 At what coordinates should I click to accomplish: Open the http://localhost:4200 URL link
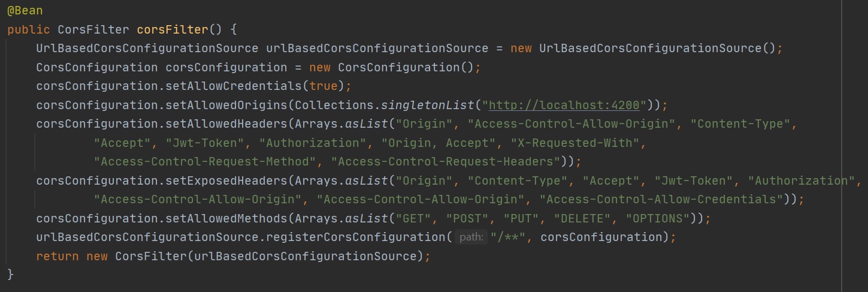point(565,105)
